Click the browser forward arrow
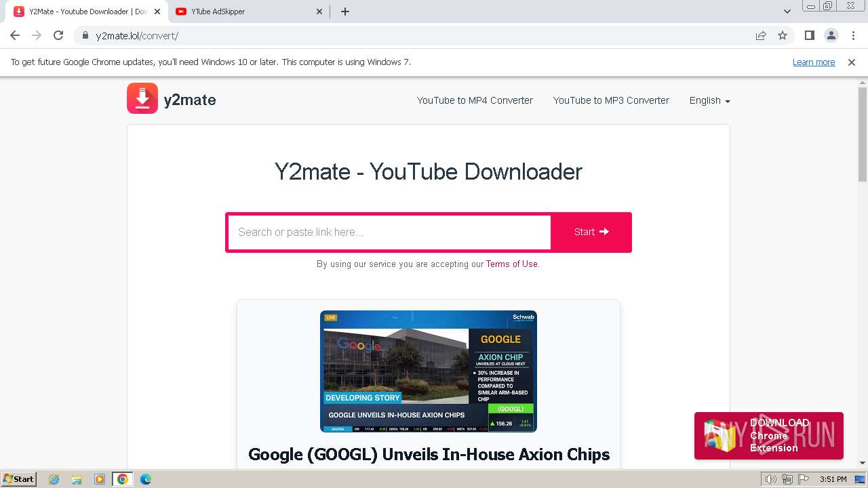 pyautogui.click(x=37, y=35)
